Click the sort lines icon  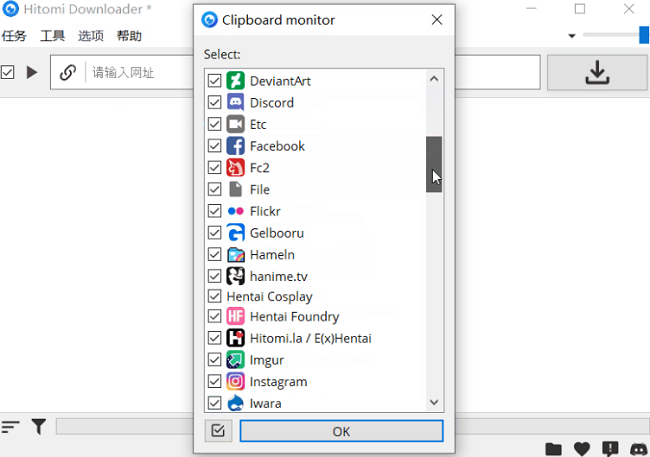pos(11,427)
